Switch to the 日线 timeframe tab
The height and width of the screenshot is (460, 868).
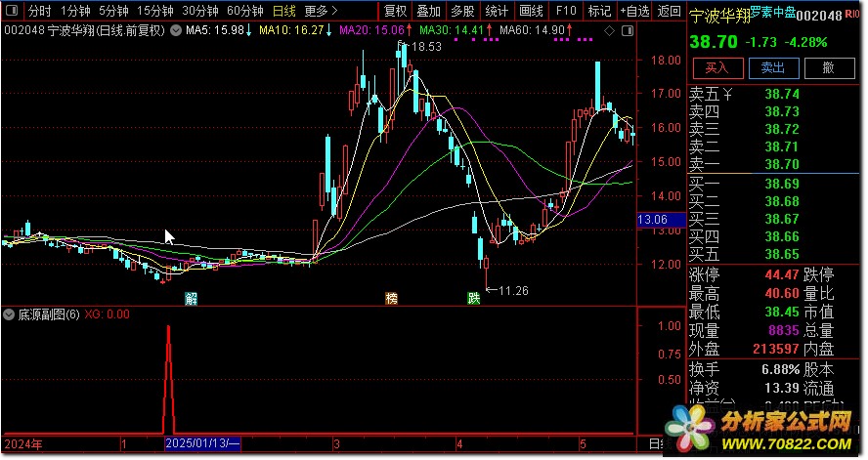284,11
